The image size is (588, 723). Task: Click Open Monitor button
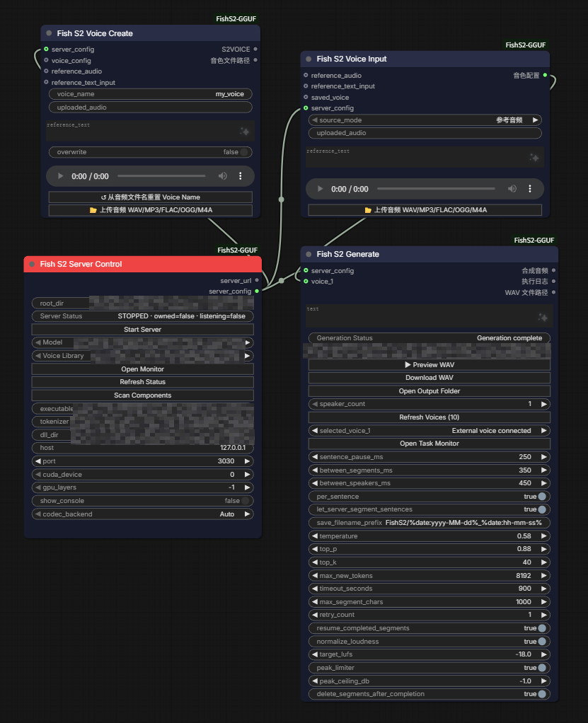pos(142,369)
